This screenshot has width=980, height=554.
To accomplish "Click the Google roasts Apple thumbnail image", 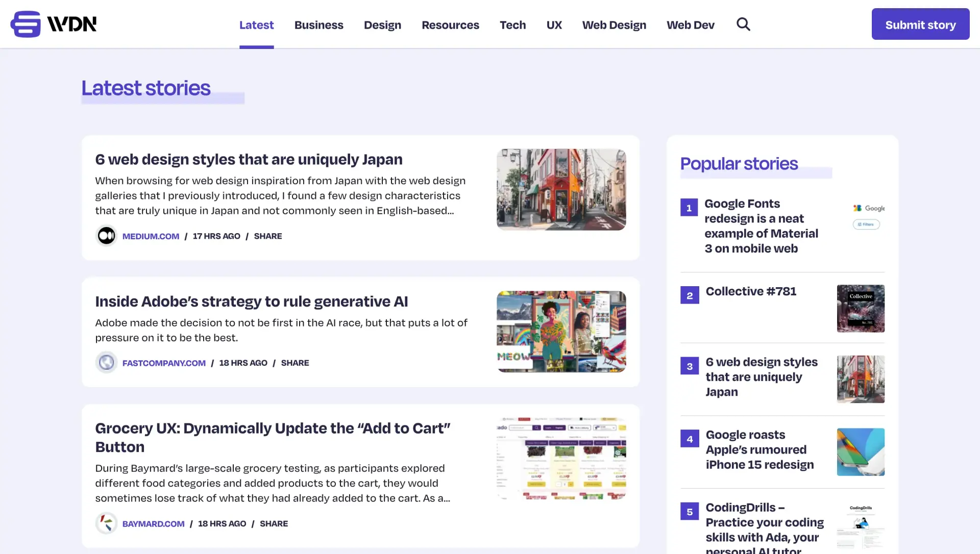I will 861,452.
